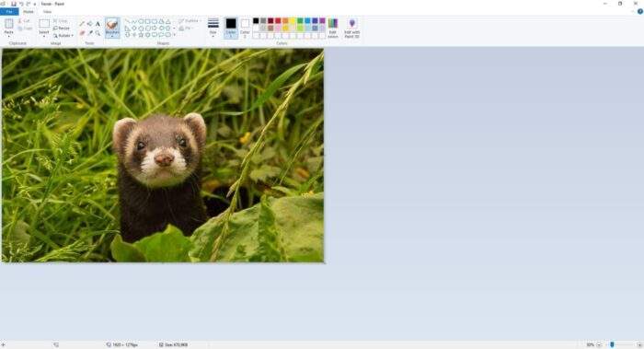Open the Help question mark icon
The width and height of the screenshot is (644, 349).
pyautogui.click(x=640, y=11)
